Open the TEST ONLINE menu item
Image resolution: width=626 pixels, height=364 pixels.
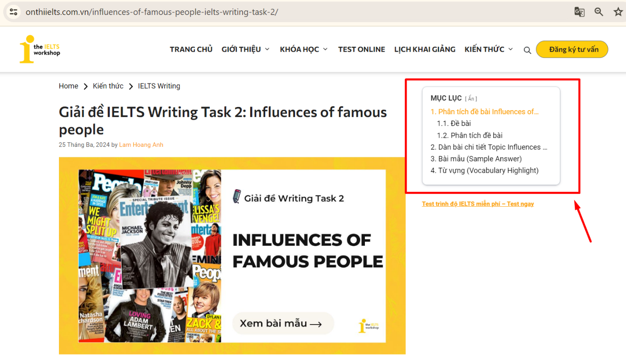(361, 49)
